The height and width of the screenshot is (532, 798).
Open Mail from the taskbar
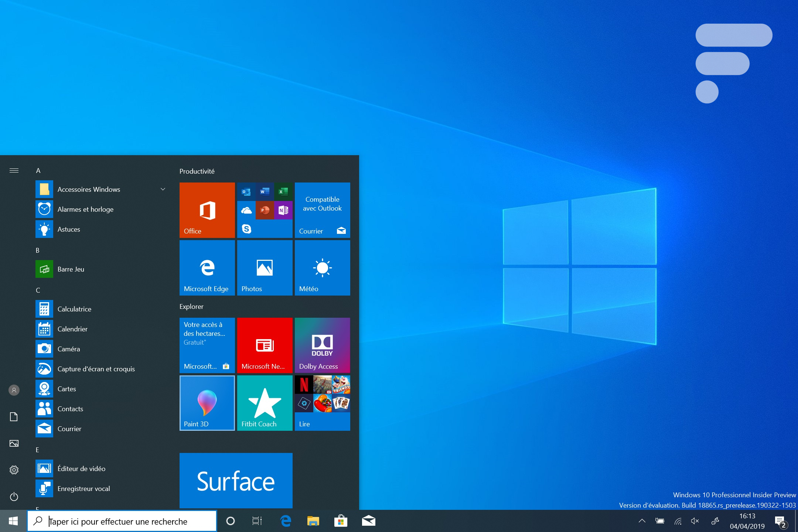tap(368, 521)
